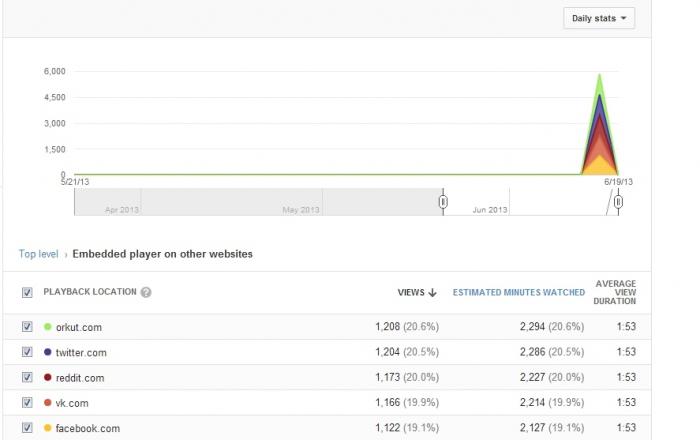Sort by the Views column header
The image size is (700, 440).
[411, 293]
